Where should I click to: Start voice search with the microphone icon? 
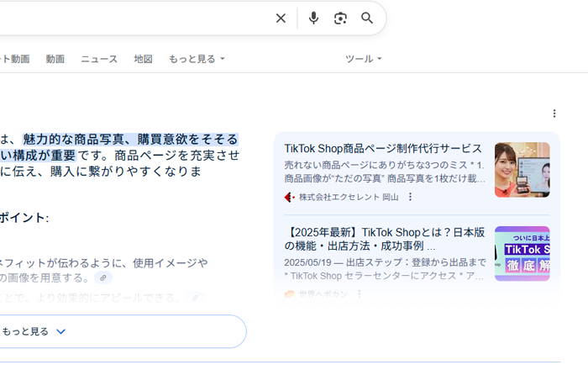point(313,18)
